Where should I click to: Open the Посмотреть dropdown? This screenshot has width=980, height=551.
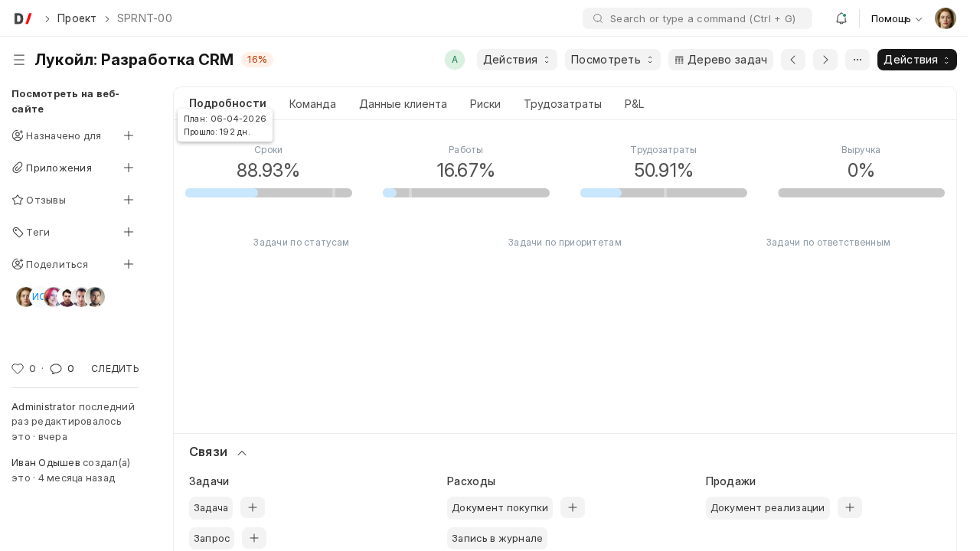pyautogui.click(x=612, y=60)
